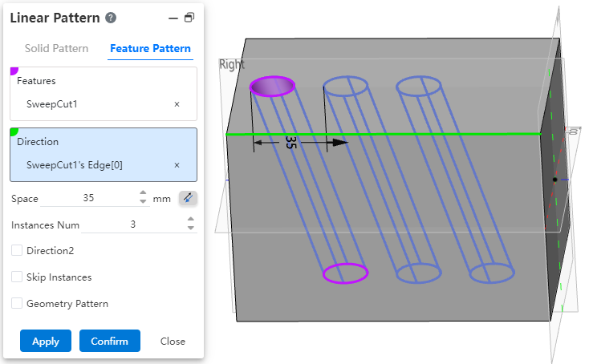The height and width of the screenshot is (364, 589).
Task: Click the 35 dimension label in viewport
Action: pyautogui.click(x=290, y=142)
